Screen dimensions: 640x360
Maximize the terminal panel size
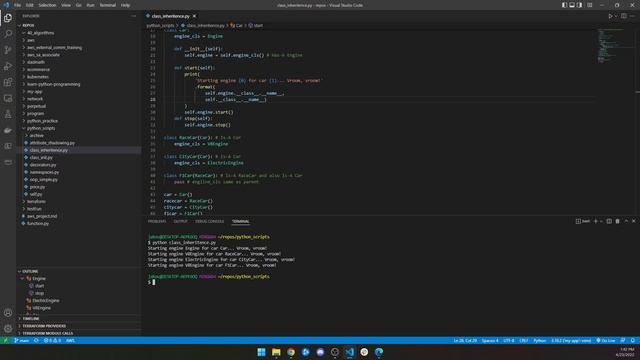[626, 221]
